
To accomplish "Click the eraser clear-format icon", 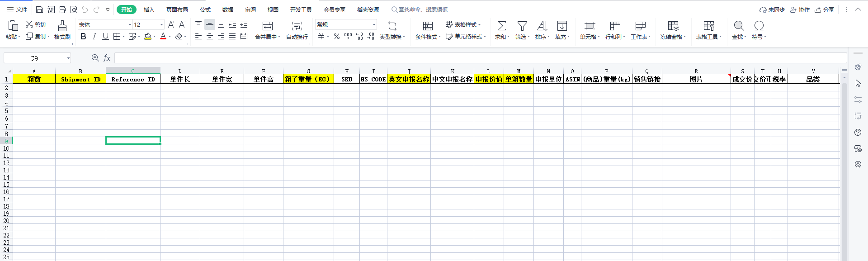I will (179, 36).
